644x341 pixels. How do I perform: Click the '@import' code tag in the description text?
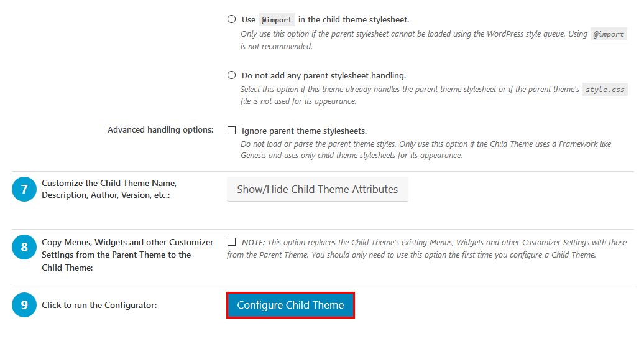(608, 34)
